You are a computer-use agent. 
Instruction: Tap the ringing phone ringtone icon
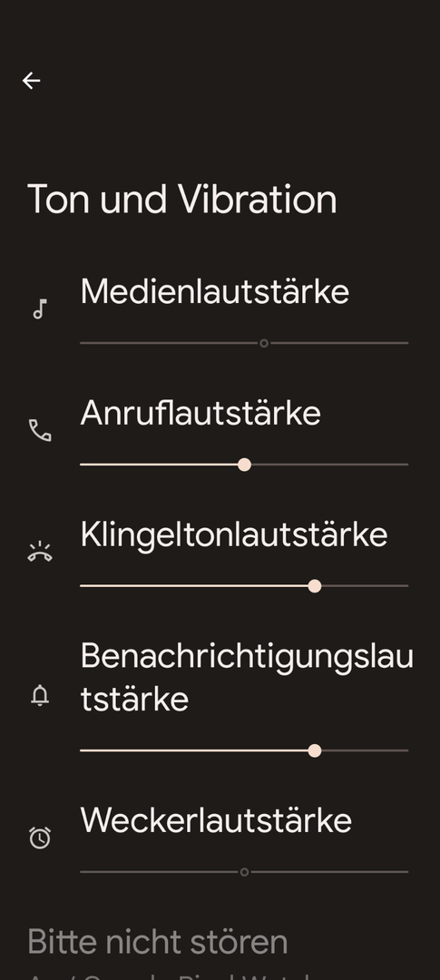coord(40,552)
